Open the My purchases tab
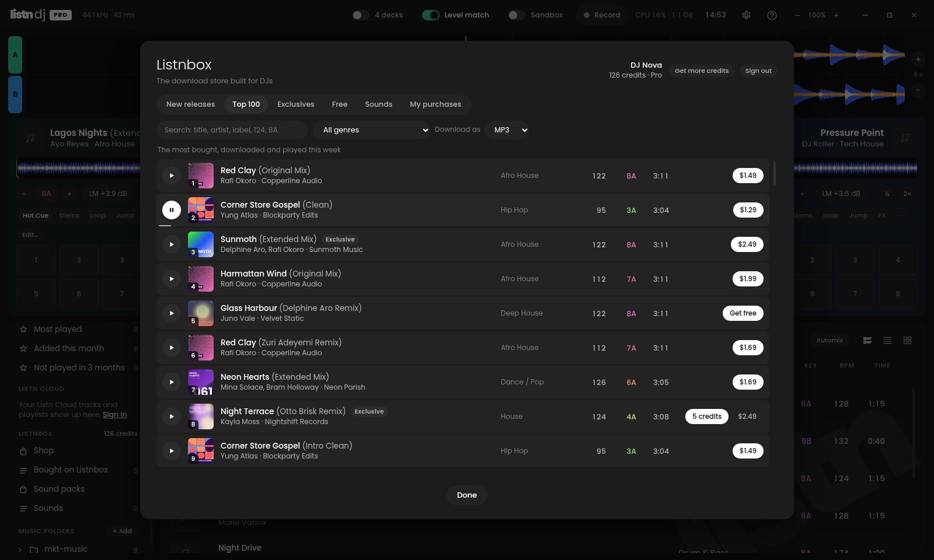934x560 pixels. [435, 104]
